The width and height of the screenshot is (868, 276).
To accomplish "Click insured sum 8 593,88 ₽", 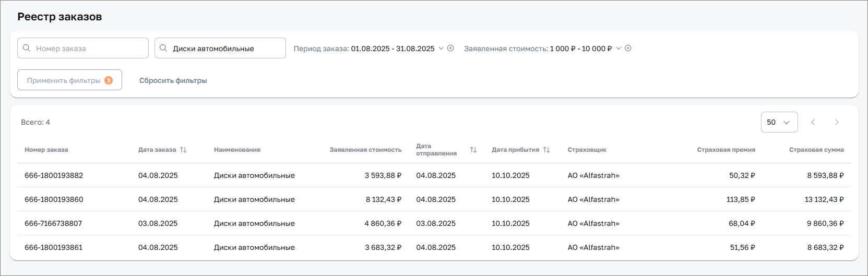I will pyautogui.click(x=826, y=175).
